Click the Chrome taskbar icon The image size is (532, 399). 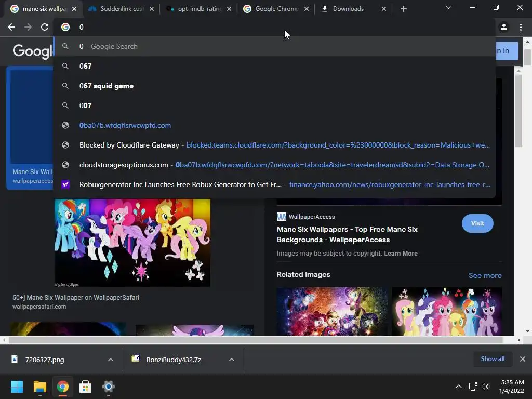pos(62,387)
